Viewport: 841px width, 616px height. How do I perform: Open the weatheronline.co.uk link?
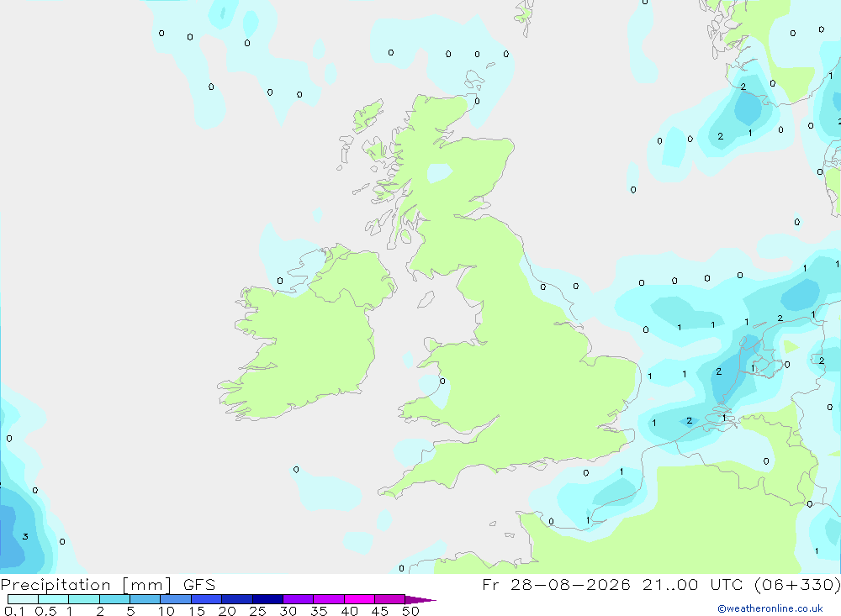point(770,608)
